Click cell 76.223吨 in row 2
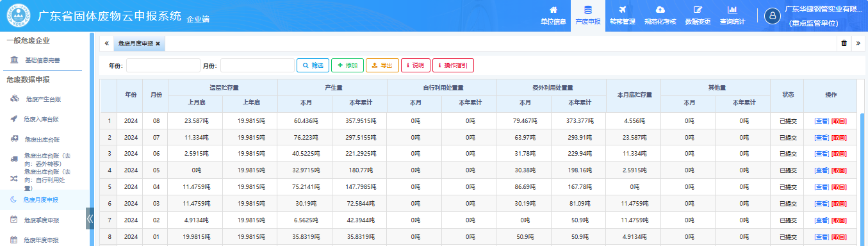Image resolution: width=868 pixels, height=246 pixels. (x=305, y=137)
